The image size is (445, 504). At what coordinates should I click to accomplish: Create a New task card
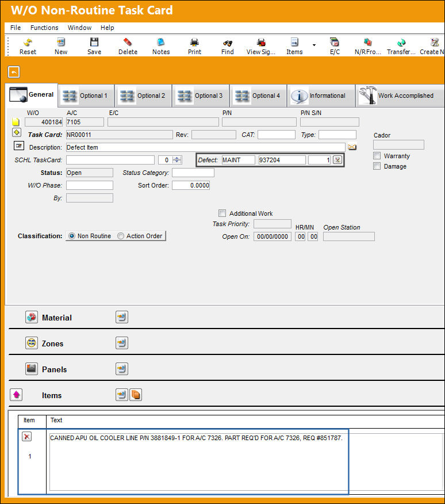coord(61,43)
